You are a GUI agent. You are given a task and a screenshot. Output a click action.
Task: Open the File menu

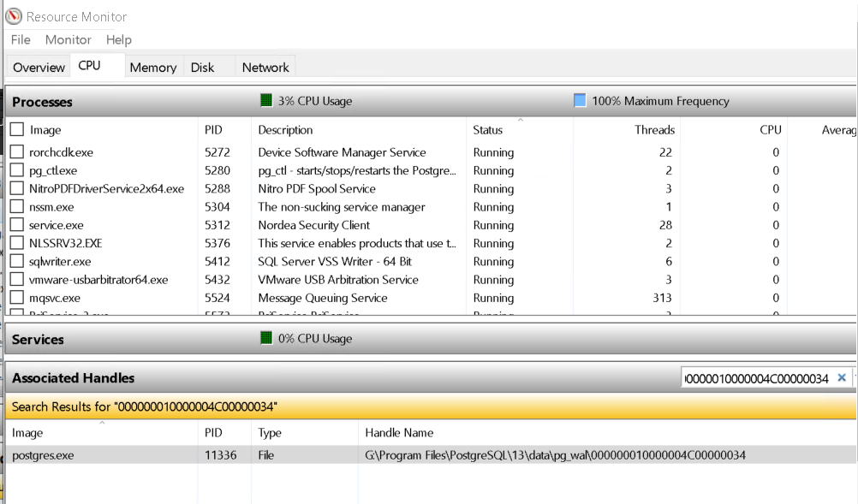21,39
